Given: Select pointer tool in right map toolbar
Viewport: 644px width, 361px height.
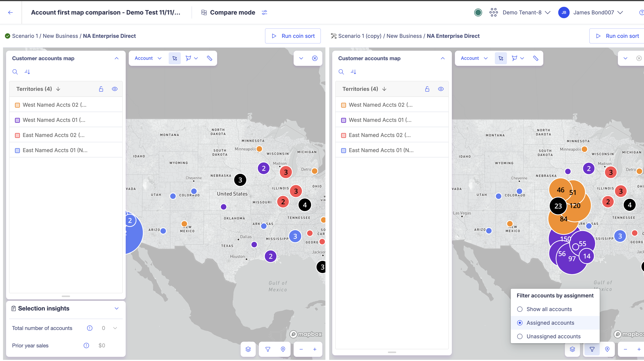Looking at the screenshot, I should 501,58.
